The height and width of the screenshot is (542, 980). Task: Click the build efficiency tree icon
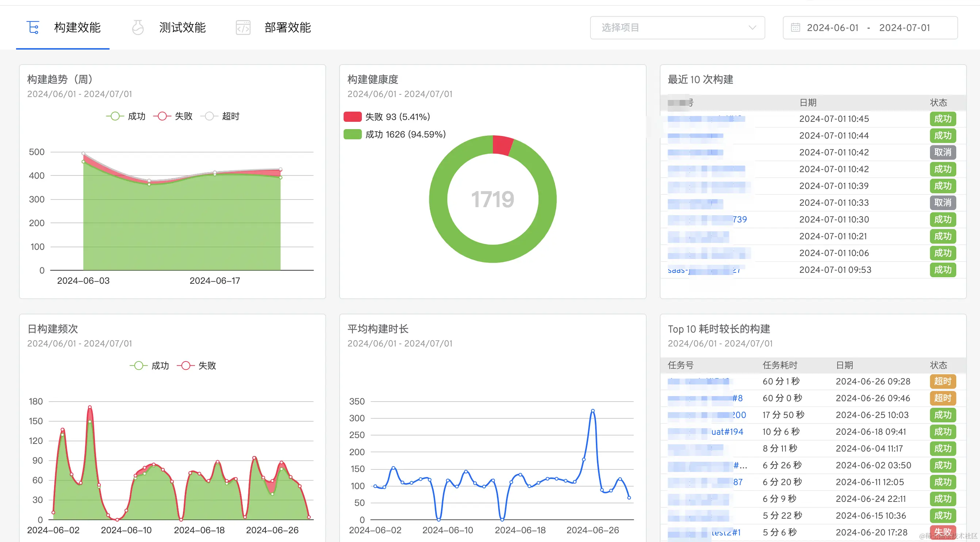tap(33, 27)
